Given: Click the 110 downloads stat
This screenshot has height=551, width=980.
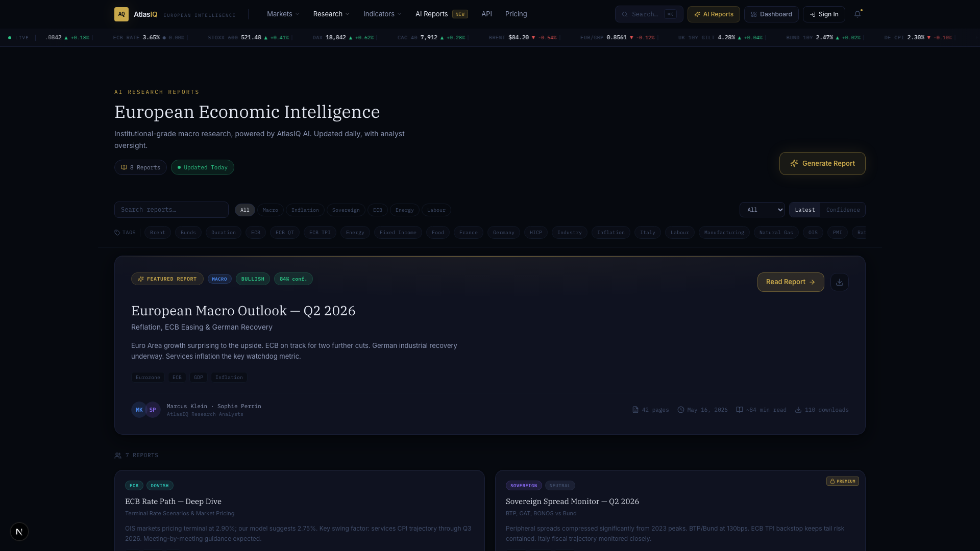Looking at the screenshot, I should click(x=822, y=410).
